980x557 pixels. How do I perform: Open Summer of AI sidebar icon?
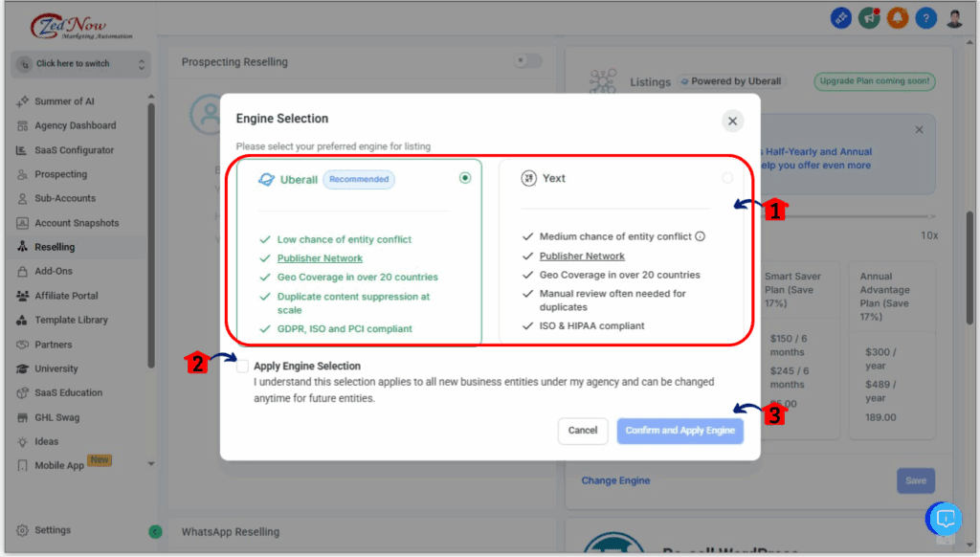coord(23,101)
